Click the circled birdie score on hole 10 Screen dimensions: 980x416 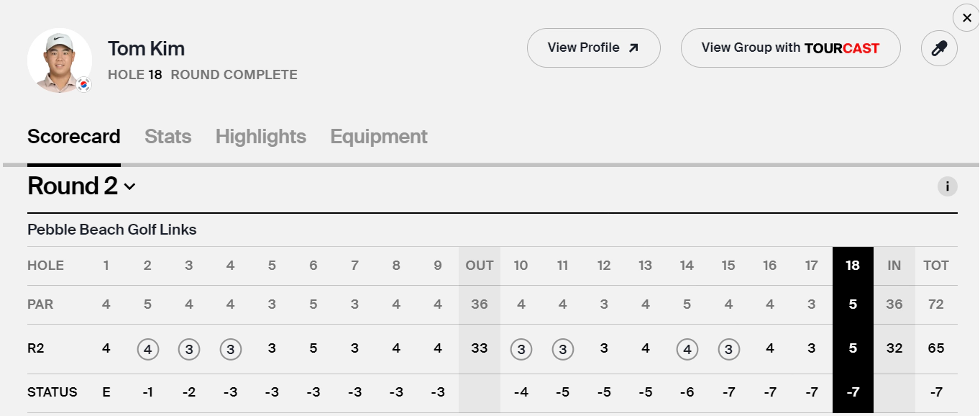tap(521, 349)
